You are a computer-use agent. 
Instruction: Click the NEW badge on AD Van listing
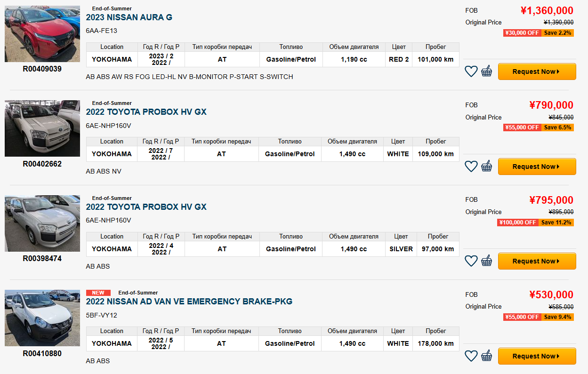click(x=98, y=293)
